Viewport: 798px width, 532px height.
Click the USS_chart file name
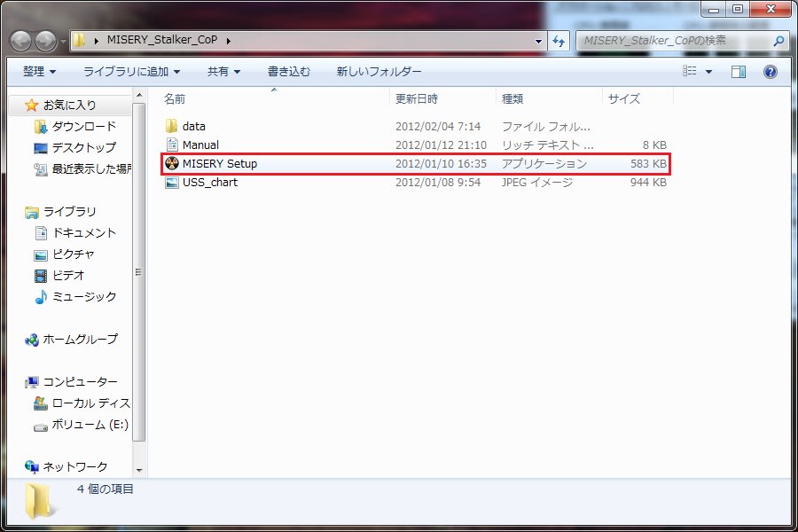(x=210, y=183)
